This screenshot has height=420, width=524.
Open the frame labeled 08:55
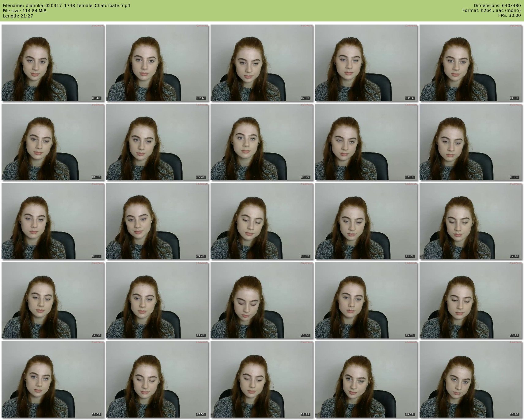[x=53, y=221]
